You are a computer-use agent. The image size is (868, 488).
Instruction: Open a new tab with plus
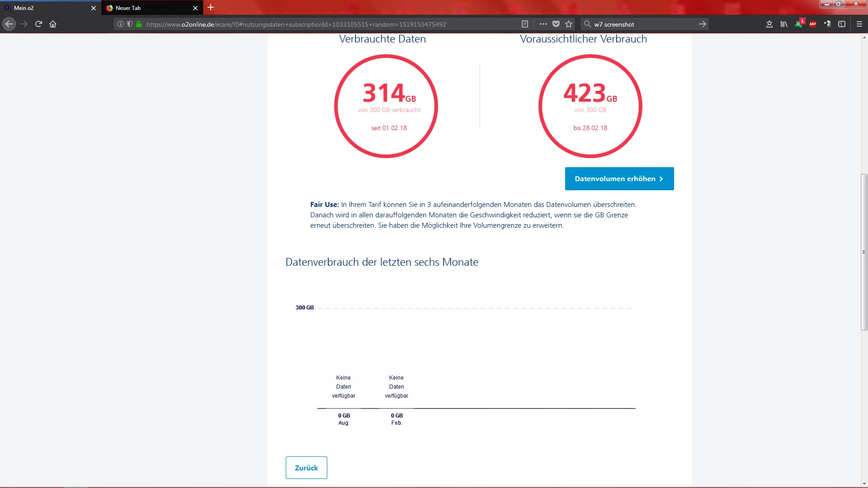(211, 8)
